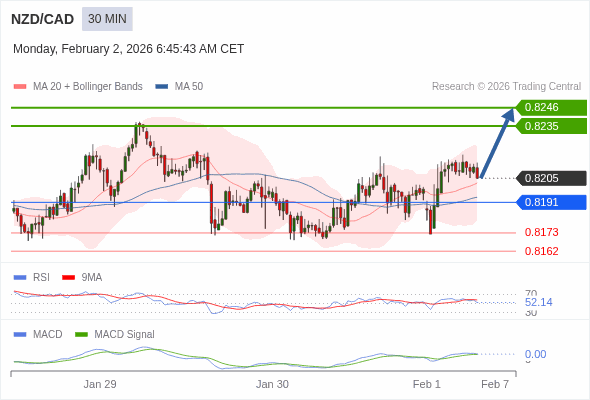Click the date and time line

point(128,49)
